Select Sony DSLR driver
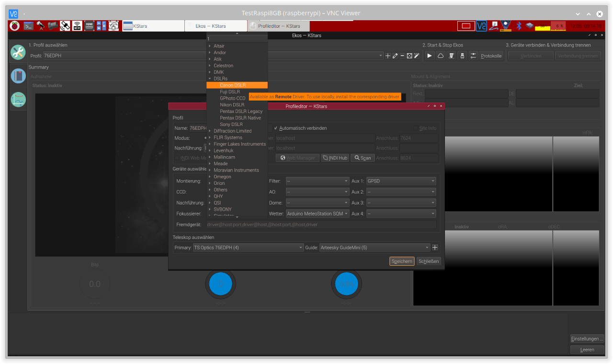 (x=237, y=125)
